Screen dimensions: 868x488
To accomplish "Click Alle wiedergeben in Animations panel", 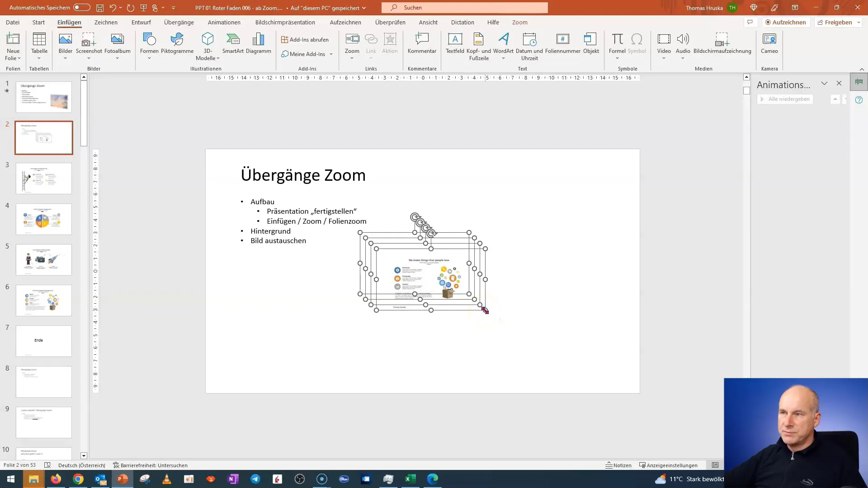I will pos(786,99).
